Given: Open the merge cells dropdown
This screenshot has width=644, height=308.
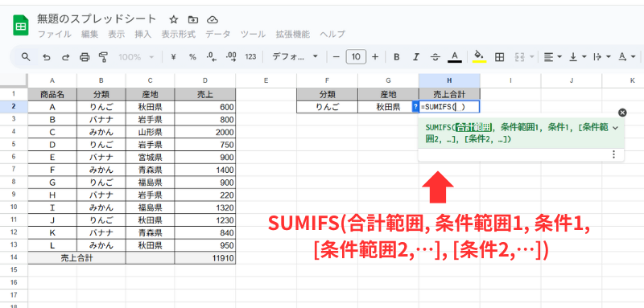Looking at the screenshot, I should coord(524,56).
